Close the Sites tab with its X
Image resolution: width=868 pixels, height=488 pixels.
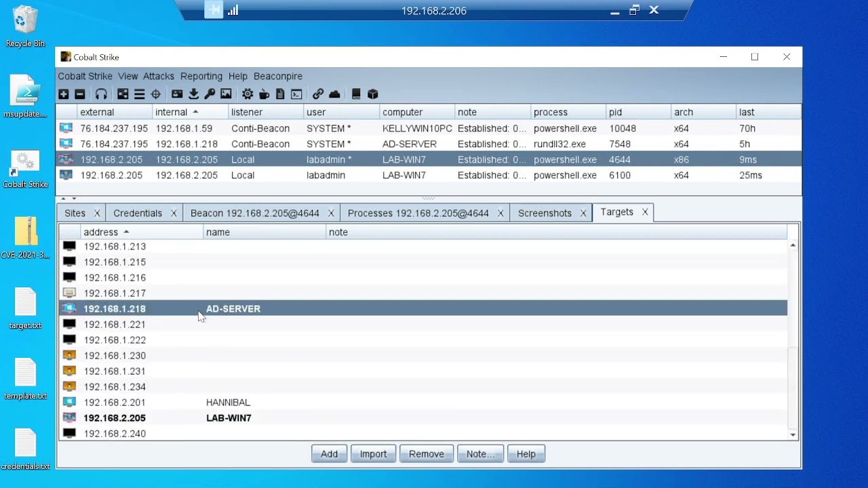pos(97,213)
